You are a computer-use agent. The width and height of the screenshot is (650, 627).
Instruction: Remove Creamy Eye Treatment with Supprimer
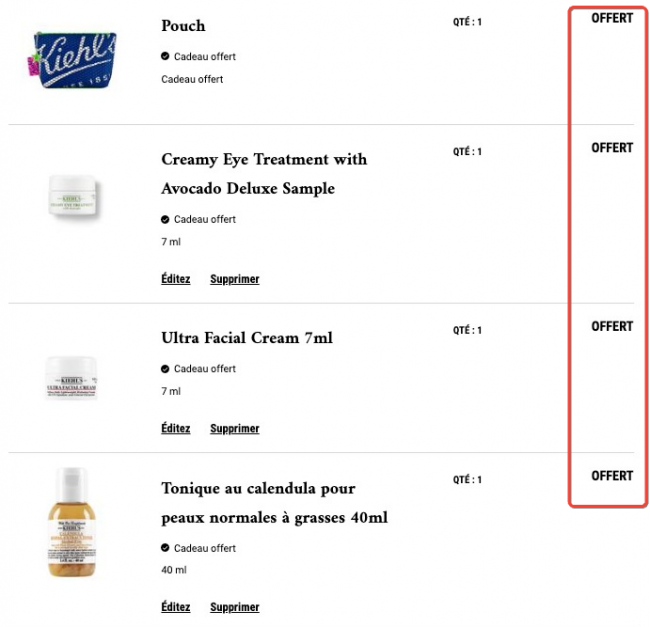[235, 279]
